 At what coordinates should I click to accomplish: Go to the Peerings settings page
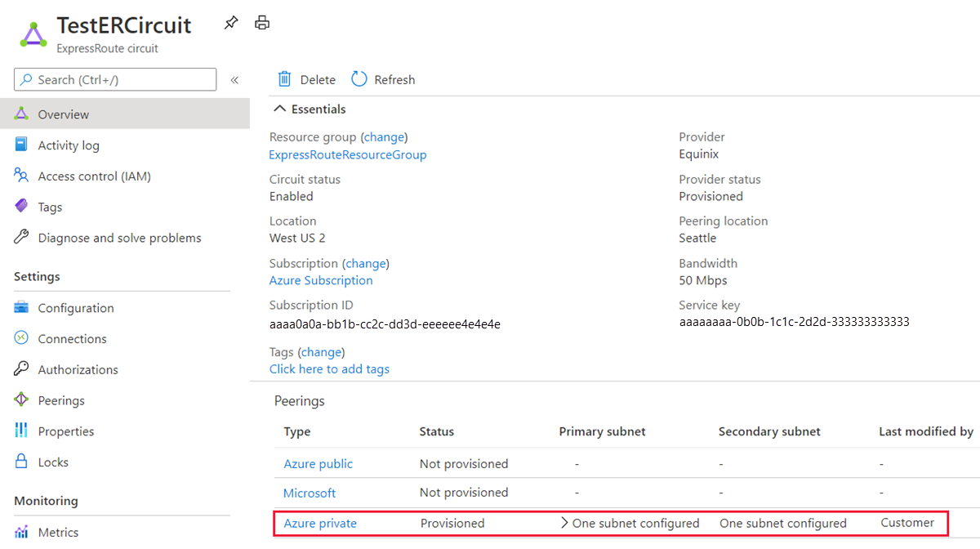pos(61,400)
